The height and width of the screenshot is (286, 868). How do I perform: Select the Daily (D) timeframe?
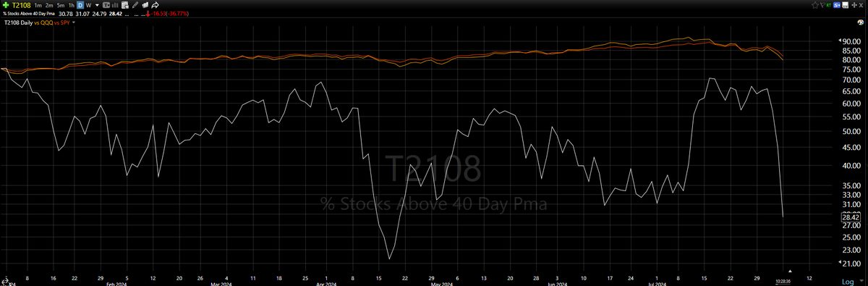pyautogui.click(x=80, y=5)
